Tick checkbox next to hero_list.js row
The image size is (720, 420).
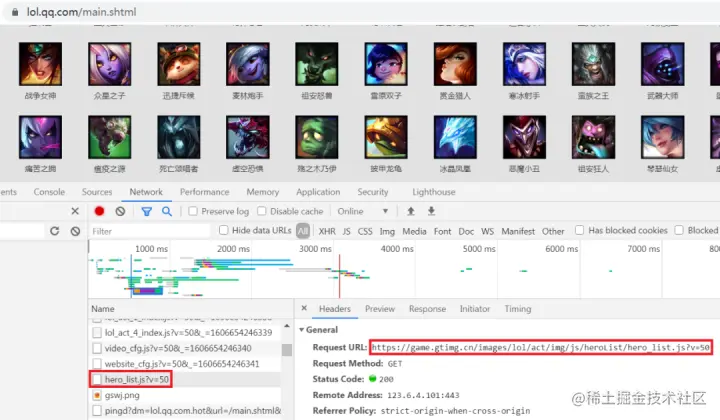click(x=97, y=379)
